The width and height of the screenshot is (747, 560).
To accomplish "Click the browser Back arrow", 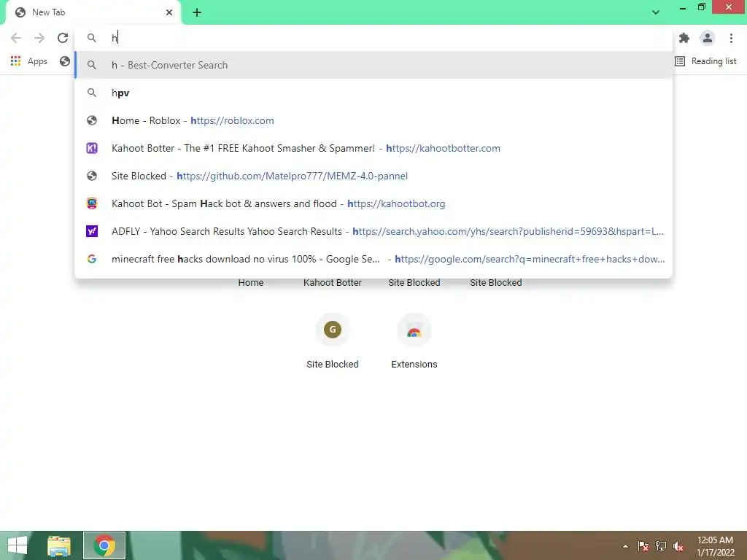I will [16, 38].
